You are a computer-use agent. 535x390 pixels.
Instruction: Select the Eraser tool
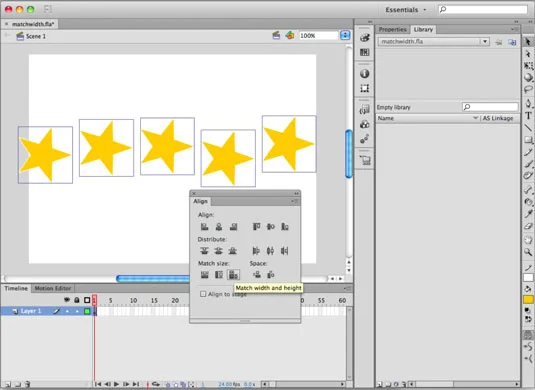coord(528,226)
